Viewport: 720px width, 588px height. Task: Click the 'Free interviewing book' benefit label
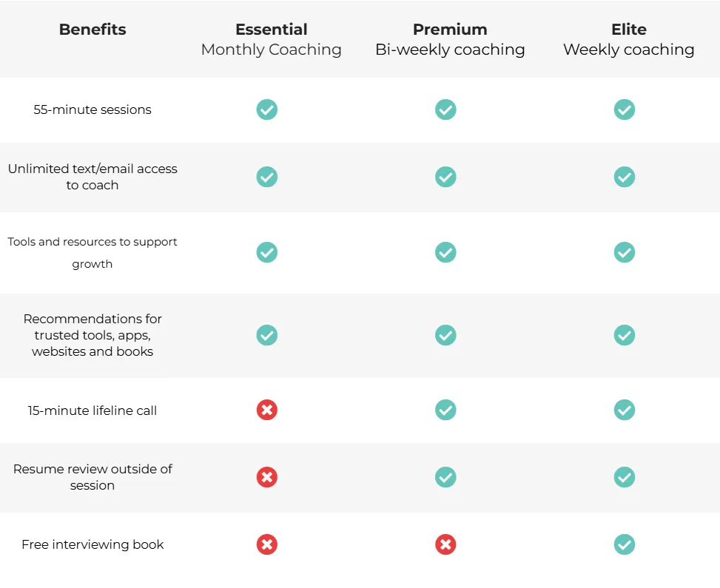coord(92,544)
